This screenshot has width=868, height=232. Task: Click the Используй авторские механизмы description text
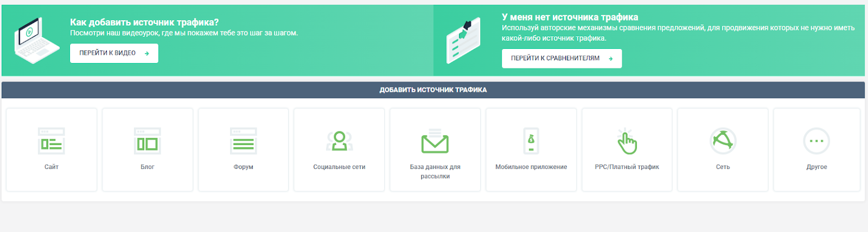pos(678,33)
